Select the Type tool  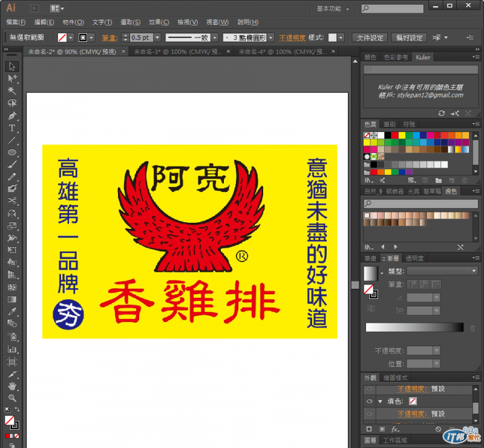click(x=11, y=128)
